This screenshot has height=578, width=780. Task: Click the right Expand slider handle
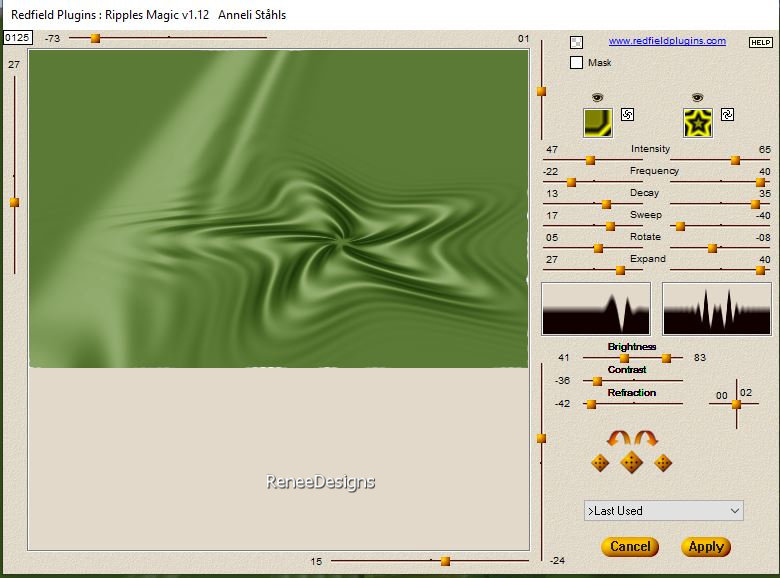click(x=760, y=270)
